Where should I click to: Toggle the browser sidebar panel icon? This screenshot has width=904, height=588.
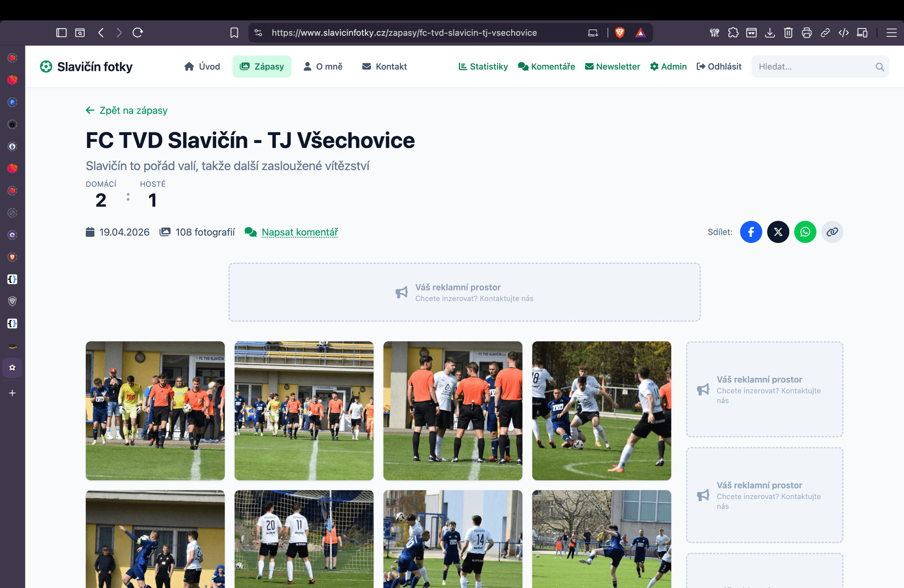tap(61, 32)
